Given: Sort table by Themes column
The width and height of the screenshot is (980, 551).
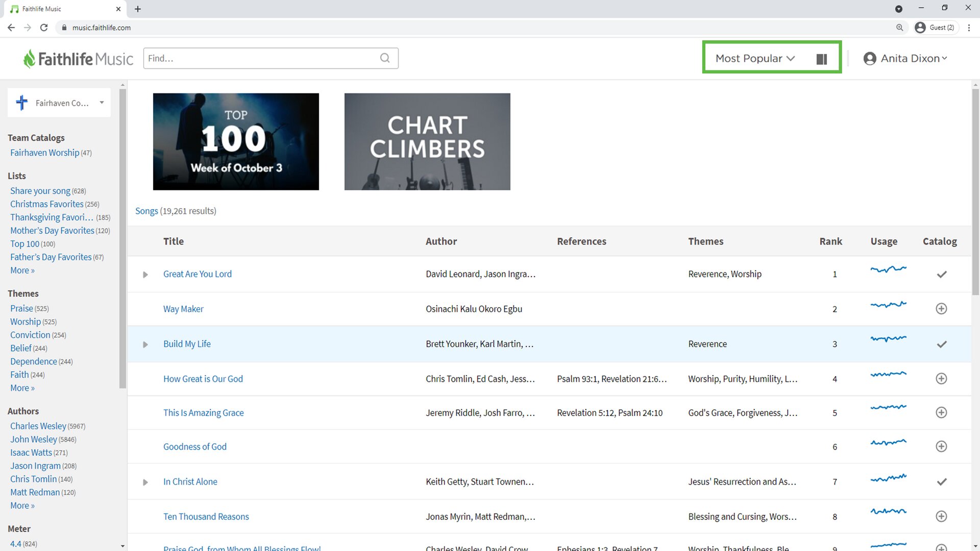Looking at the screenshot, I should 705,241.
